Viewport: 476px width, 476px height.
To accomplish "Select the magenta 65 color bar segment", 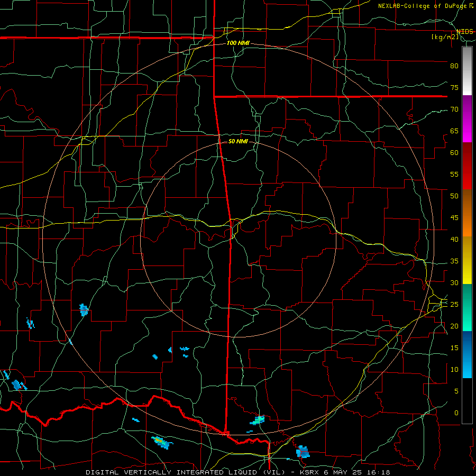I will point(467,131).
